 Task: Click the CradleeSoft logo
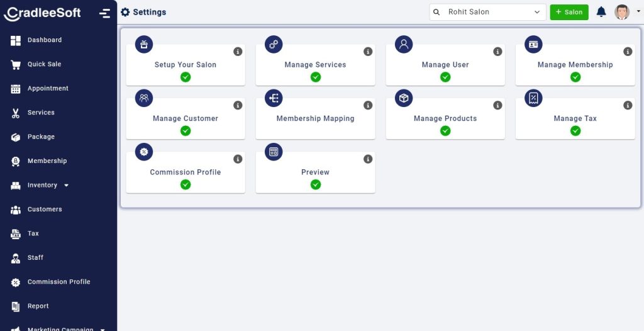pyautogui.click(x=42, y=13)
